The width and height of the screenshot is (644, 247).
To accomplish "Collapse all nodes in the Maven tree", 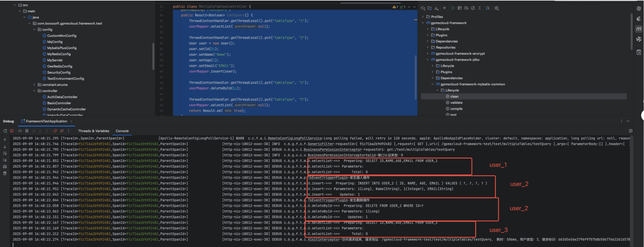I will tap(480, 8).
